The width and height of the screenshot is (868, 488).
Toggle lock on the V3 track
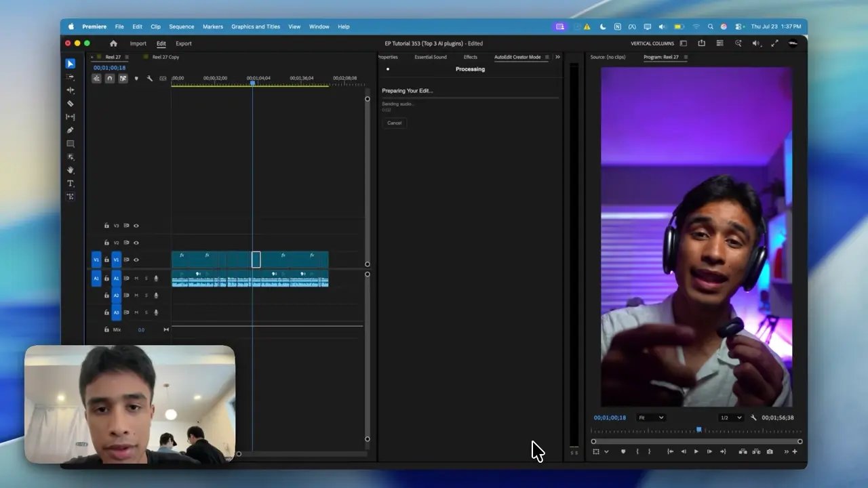click(106, 226)
